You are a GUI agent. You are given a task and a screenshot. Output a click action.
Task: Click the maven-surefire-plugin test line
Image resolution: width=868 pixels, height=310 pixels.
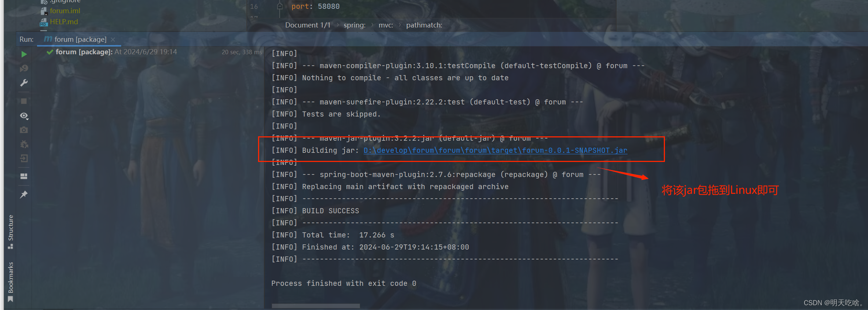click(x=427, y=102)
